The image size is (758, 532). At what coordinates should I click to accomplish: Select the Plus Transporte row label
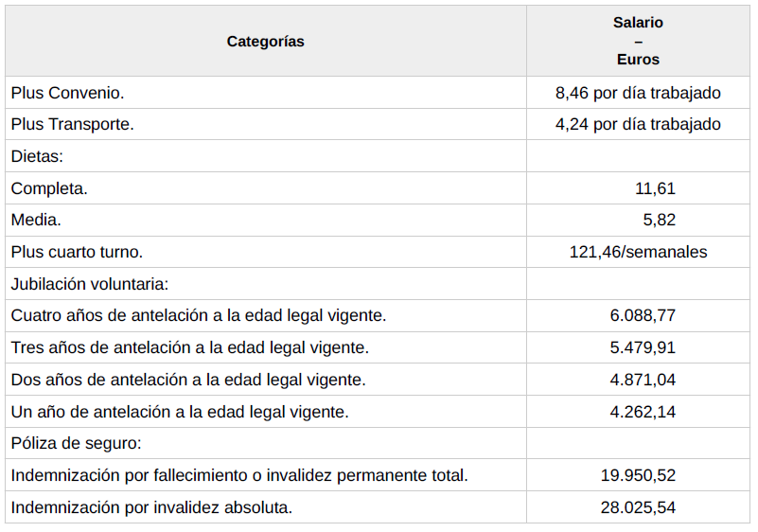pyautogui.click(x=73, y=124)
